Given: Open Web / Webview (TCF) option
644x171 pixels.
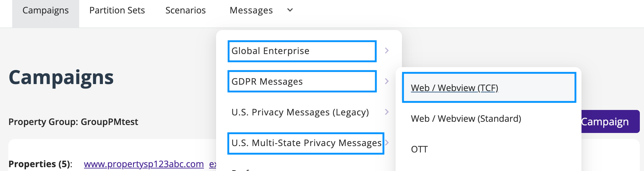Looking at the screenshot, I should coord(489,88).
